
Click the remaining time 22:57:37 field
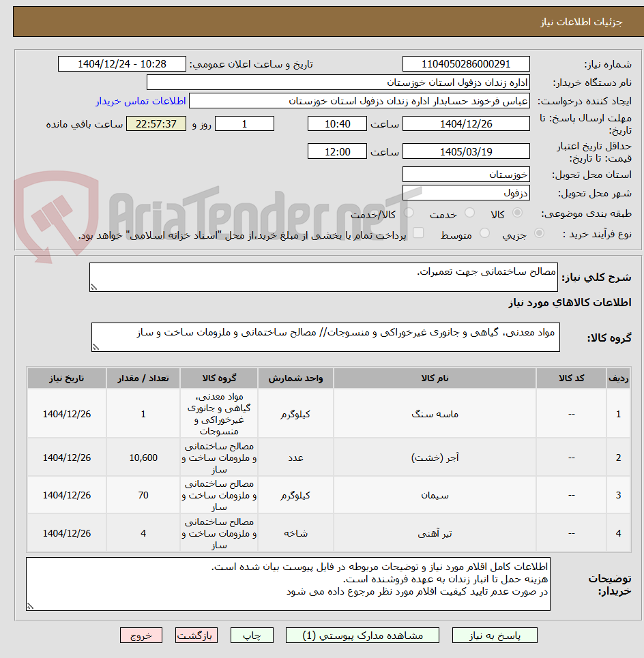point(156,124)
